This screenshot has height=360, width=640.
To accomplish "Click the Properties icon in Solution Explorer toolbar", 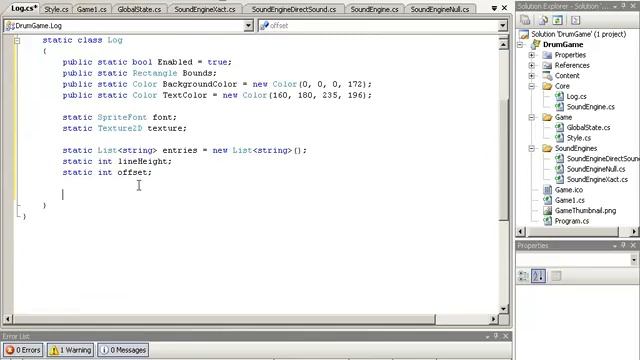I will pyautogui.click(x=525, y=20).
